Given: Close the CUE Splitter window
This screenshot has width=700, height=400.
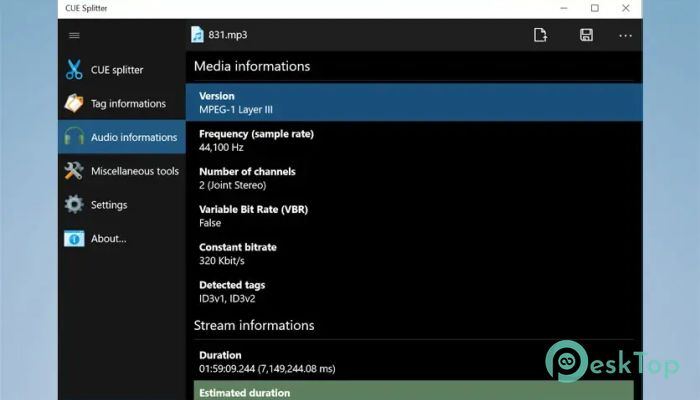Looking at the screenshot, I should click(626, 8).
